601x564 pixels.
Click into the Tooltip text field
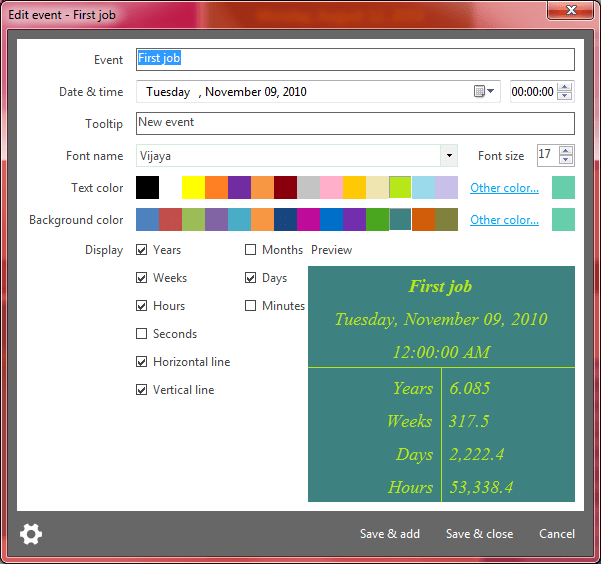pos(355,123)
